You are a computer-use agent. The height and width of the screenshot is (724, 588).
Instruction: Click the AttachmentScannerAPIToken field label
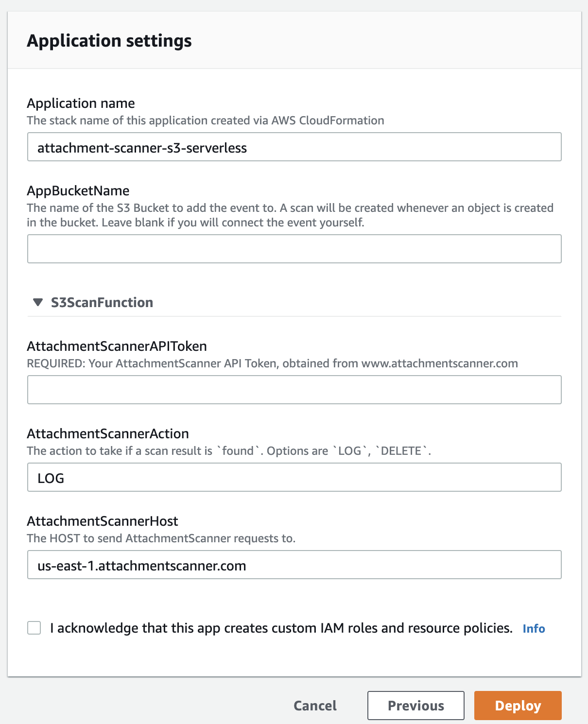117,346
